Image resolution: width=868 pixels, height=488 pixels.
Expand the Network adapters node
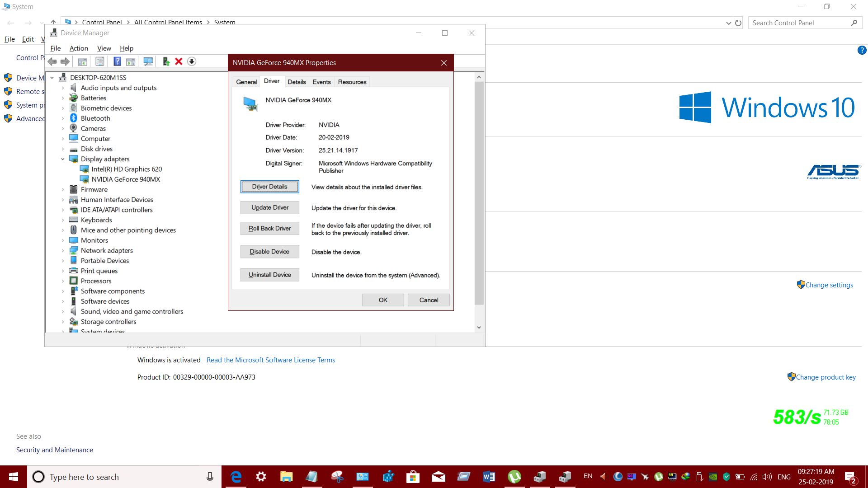(x=63, y=250)
